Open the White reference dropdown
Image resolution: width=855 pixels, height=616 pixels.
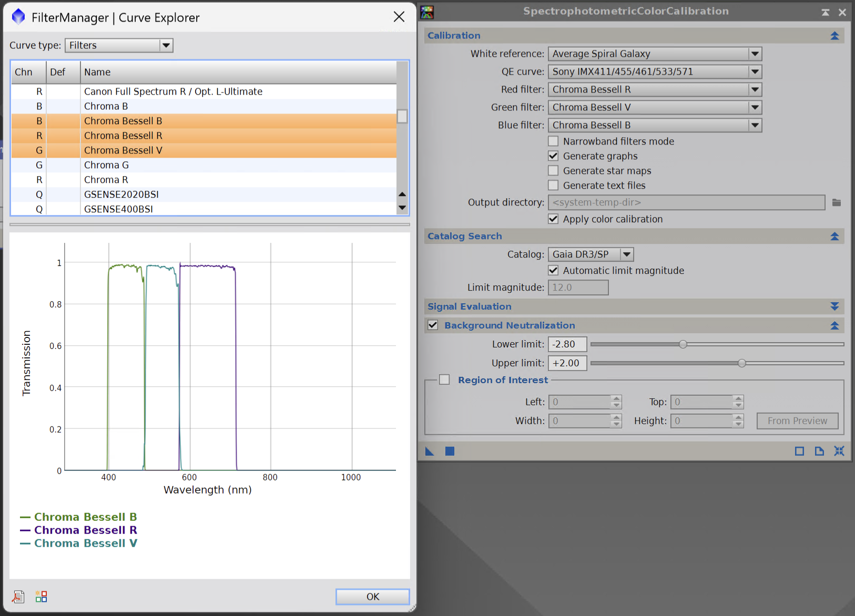coord(655,54)
